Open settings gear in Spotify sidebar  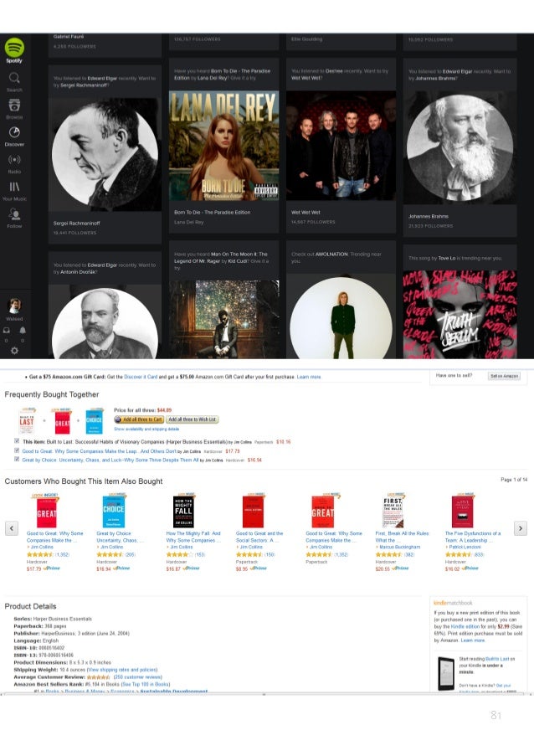click(x=14, y=351)
